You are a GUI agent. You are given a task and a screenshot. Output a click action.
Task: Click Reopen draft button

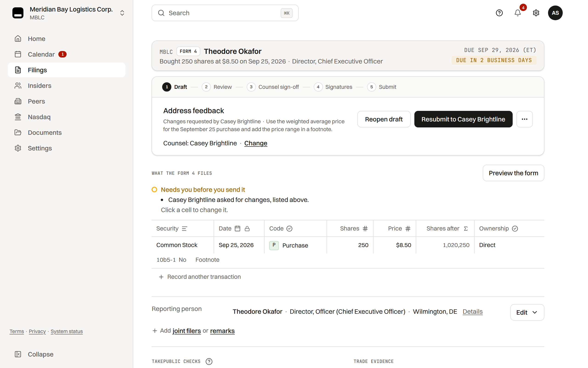tap(384, 119)
